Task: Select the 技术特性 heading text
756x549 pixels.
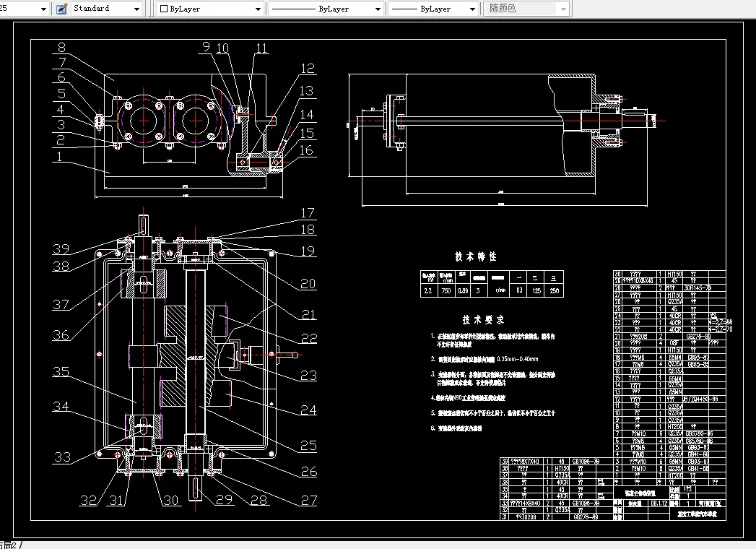Action: point(475,256)
